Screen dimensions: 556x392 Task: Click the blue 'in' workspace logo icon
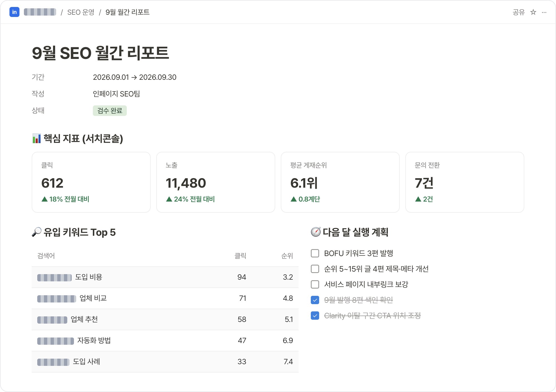(14, 12)
